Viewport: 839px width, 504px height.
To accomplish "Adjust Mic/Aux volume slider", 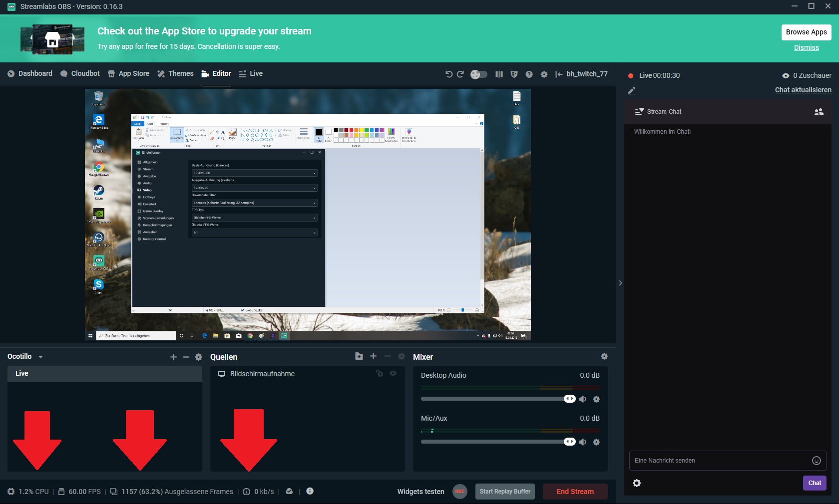I will coord(498,442).
